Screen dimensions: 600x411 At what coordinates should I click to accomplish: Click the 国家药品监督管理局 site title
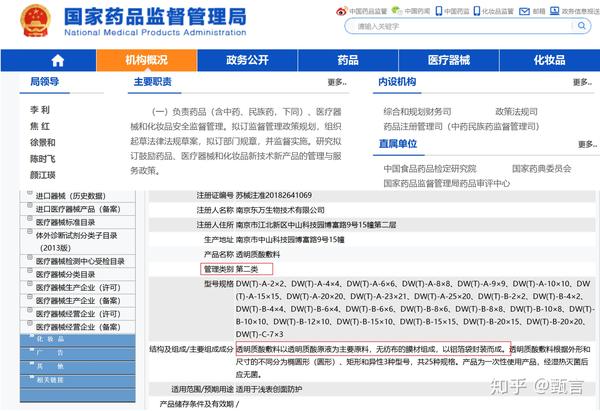tap(155, 17)
